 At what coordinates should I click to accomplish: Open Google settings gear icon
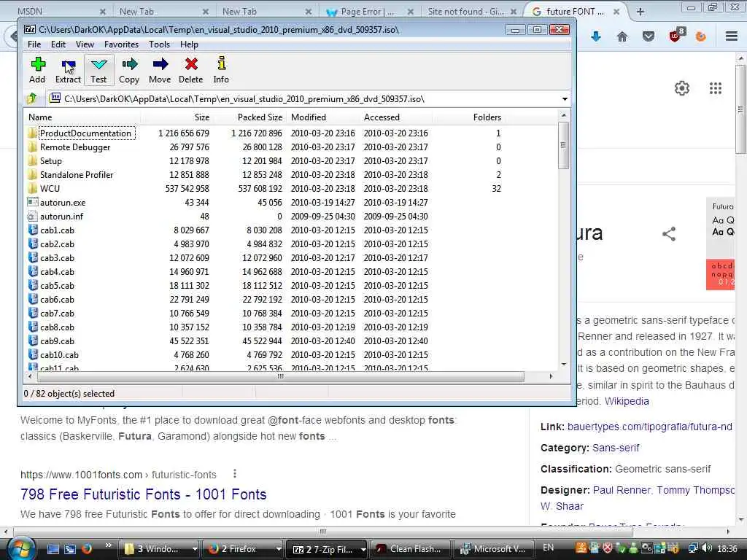682,88
